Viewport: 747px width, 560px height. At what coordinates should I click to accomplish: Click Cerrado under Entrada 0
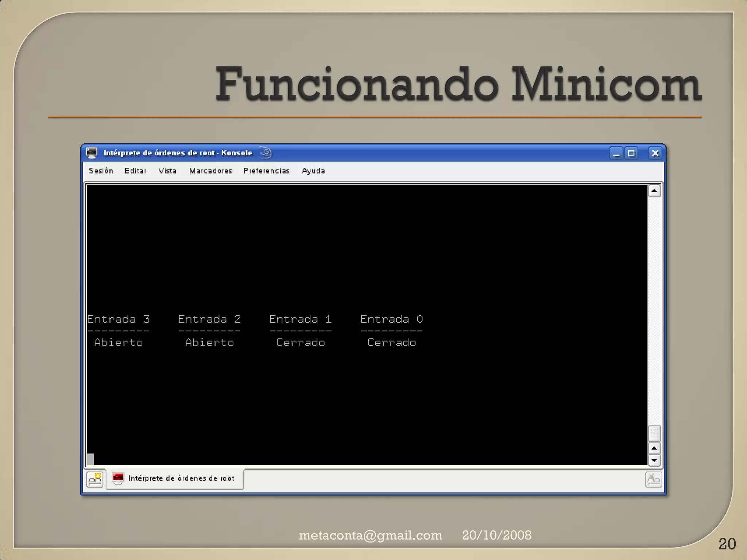392,343
